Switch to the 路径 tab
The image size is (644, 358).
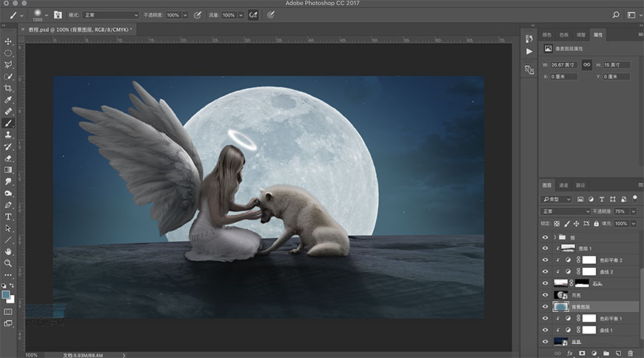(580, 185)
